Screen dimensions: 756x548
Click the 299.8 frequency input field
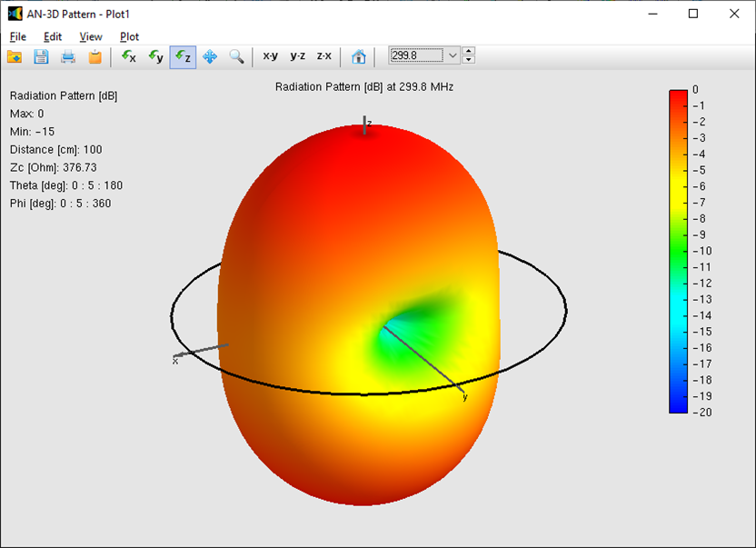coord(416,55)
